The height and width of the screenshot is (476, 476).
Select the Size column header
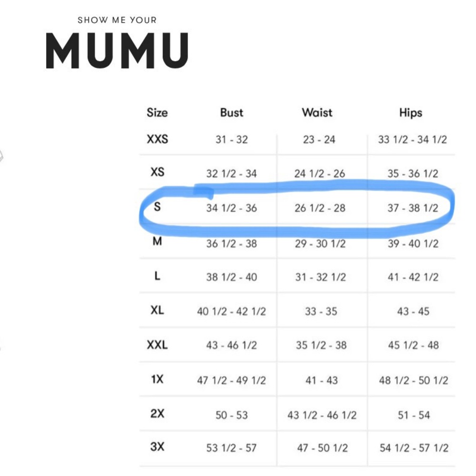click(157, 113)
